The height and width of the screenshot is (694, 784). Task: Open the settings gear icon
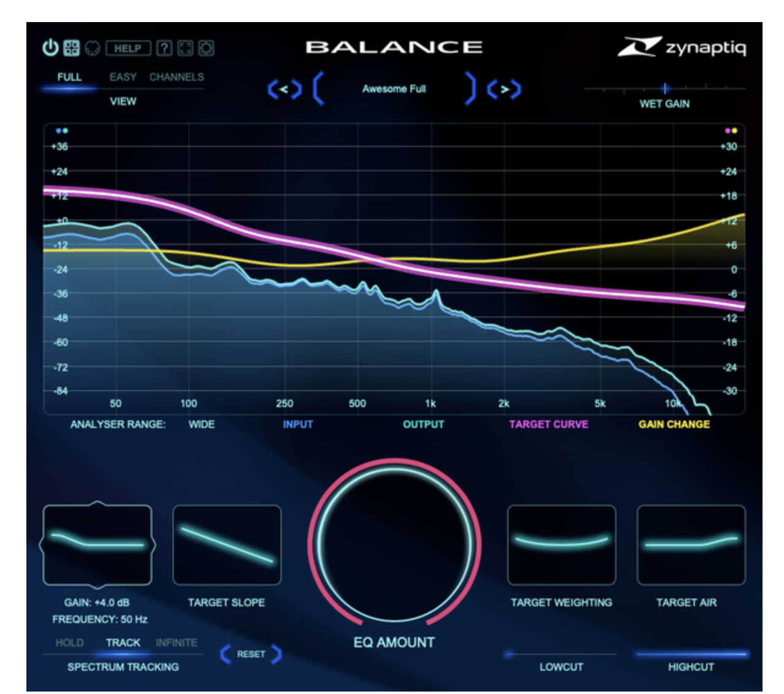(206, 48)
